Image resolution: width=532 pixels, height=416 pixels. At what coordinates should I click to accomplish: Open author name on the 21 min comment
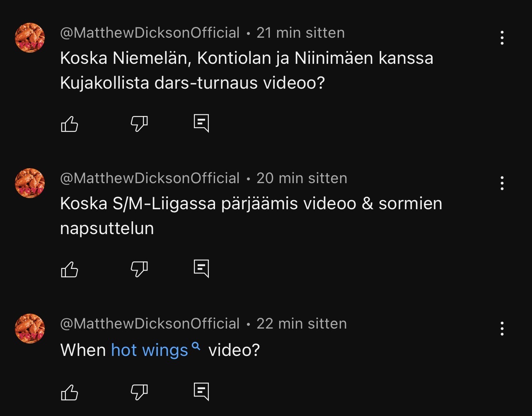[x=150, y=33]
